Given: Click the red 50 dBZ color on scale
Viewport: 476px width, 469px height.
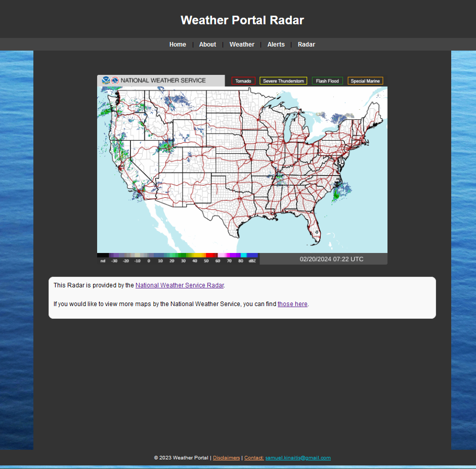Looking at the screenshot, I should (x=210, y=255).
